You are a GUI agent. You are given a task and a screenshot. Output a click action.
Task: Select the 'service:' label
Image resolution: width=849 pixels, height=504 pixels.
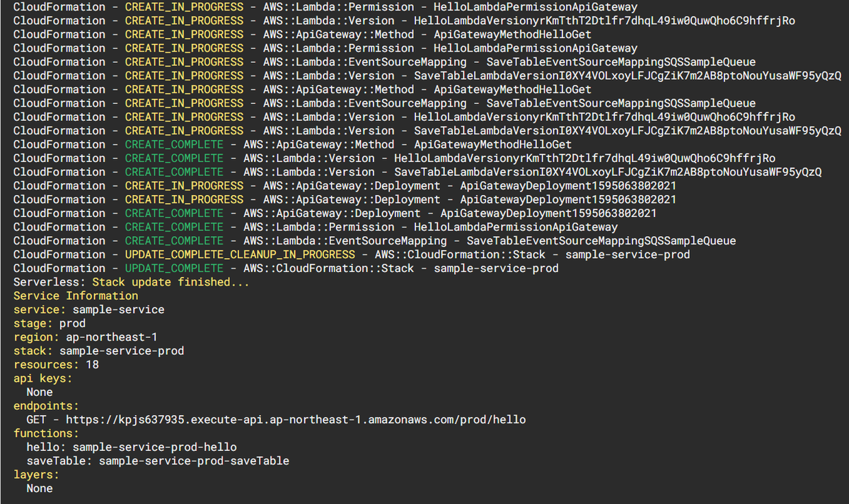click(x=40, y=310)
